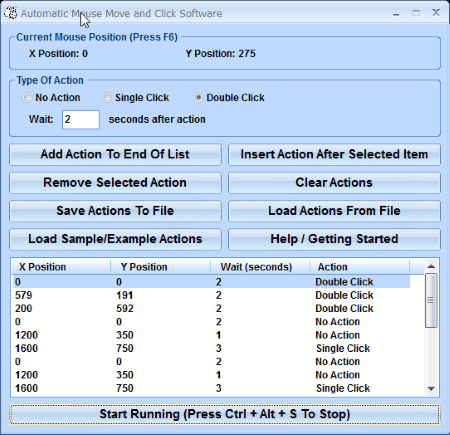Click the Start Running button
Viewport: 450px width, 435px height.
point(225,414)
